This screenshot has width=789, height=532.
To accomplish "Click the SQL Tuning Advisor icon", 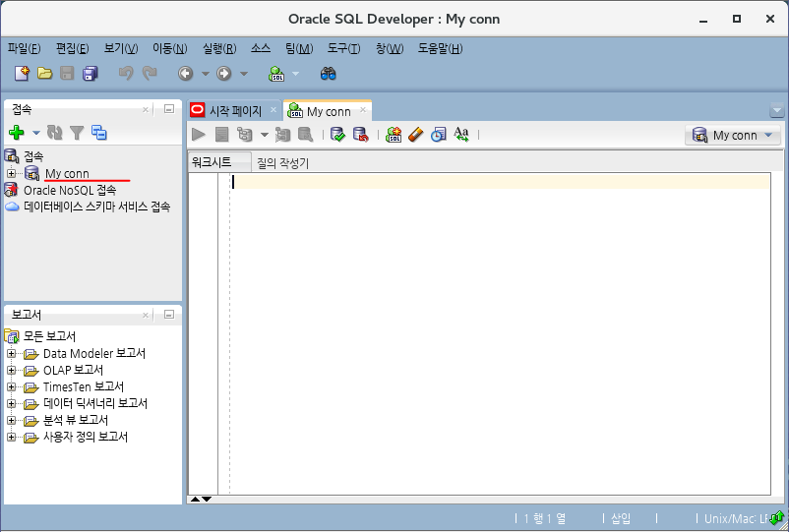I will point(305,135).
